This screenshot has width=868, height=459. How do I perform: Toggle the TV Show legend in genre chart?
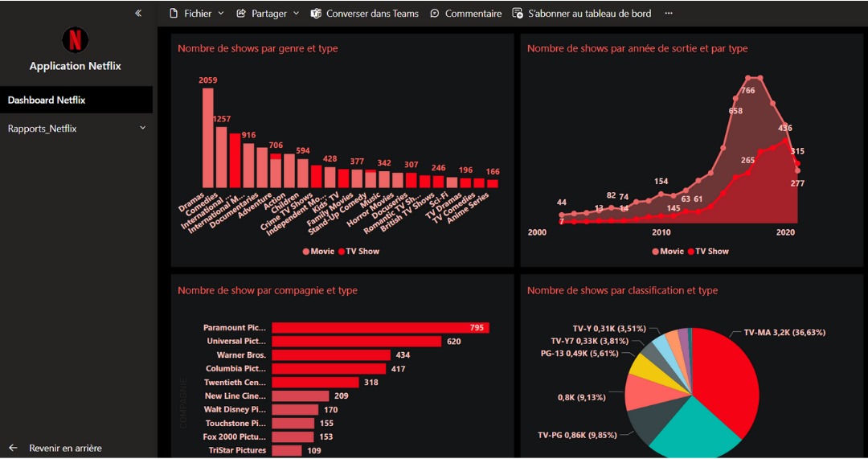pyautogui.click(x=362, y=252)
